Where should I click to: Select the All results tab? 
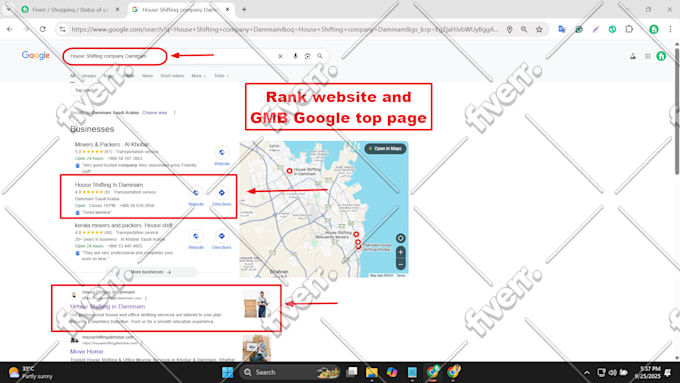click(72, 76)
